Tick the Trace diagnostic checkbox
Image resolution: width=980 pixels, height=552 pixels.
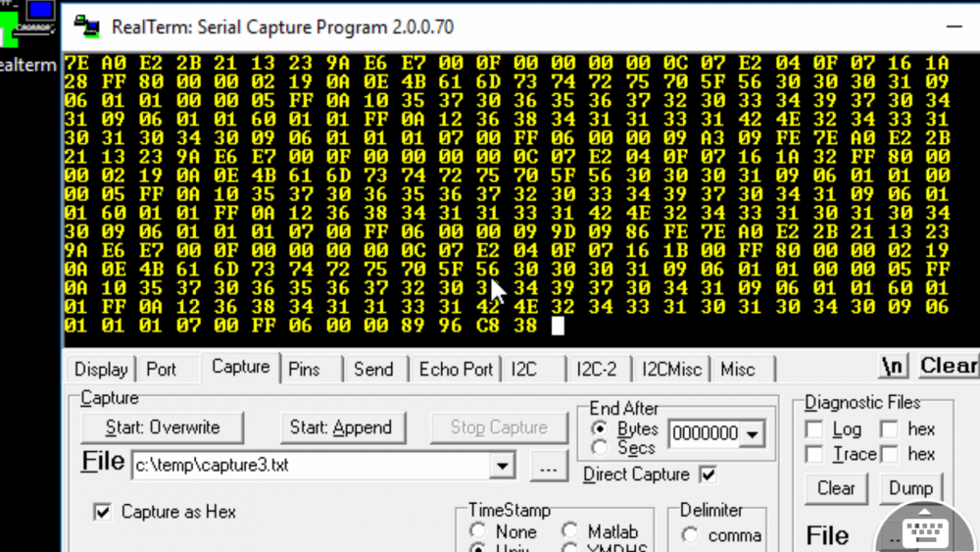813,454
